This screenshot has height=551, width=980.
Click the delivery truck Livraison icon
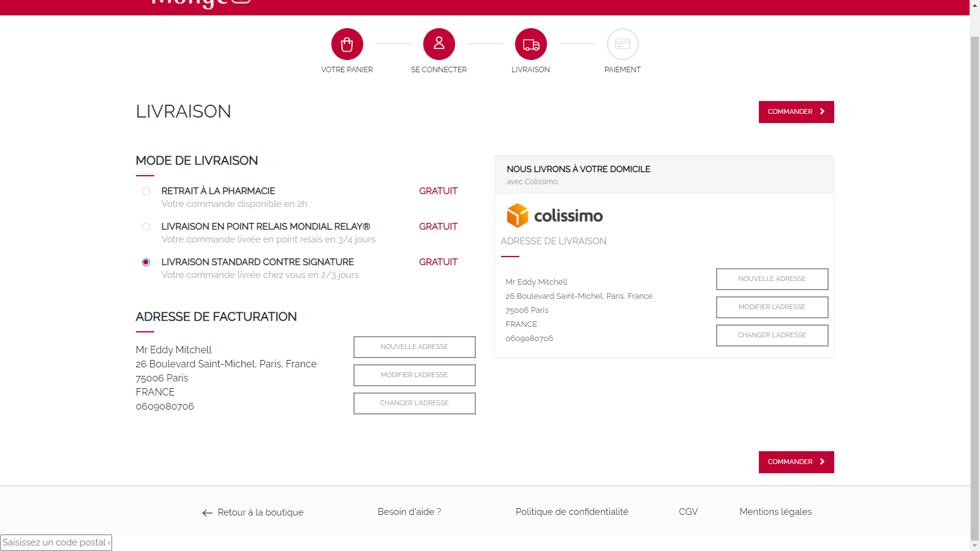click(530, 44)
